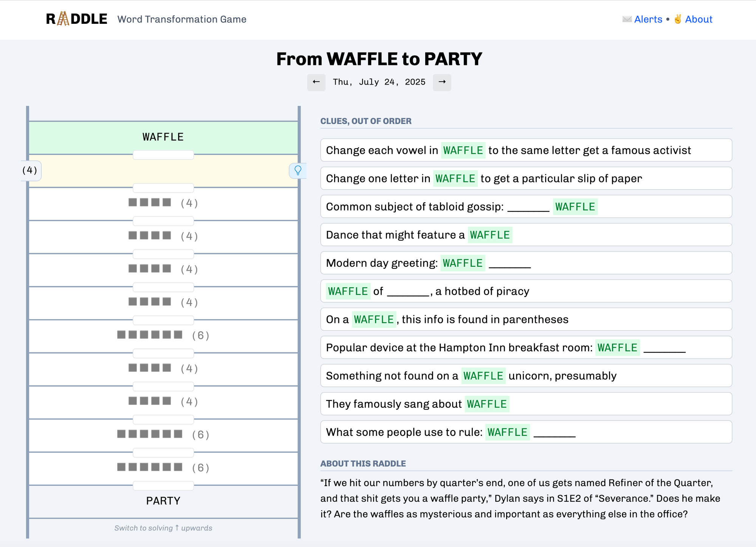Select the green WAFFLE starting rung
Image resolution: width=756 pixels, height=547 pixels.
pos(163,137)
